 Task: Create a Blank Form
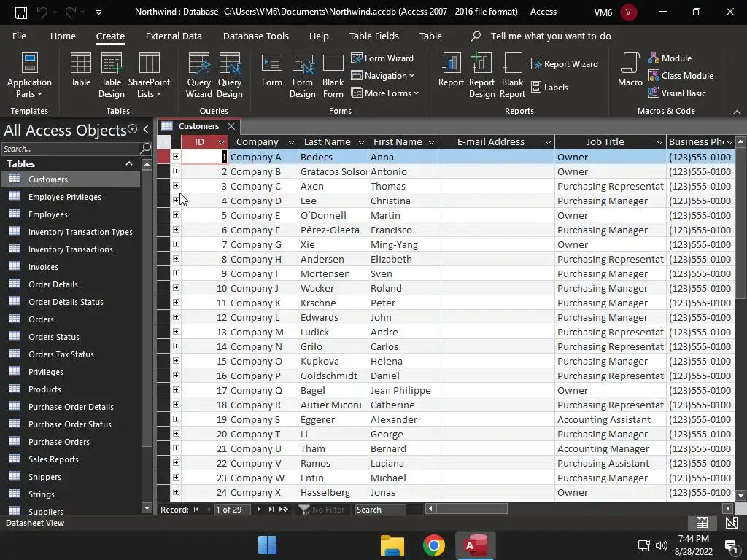click(x=333, y=75)
